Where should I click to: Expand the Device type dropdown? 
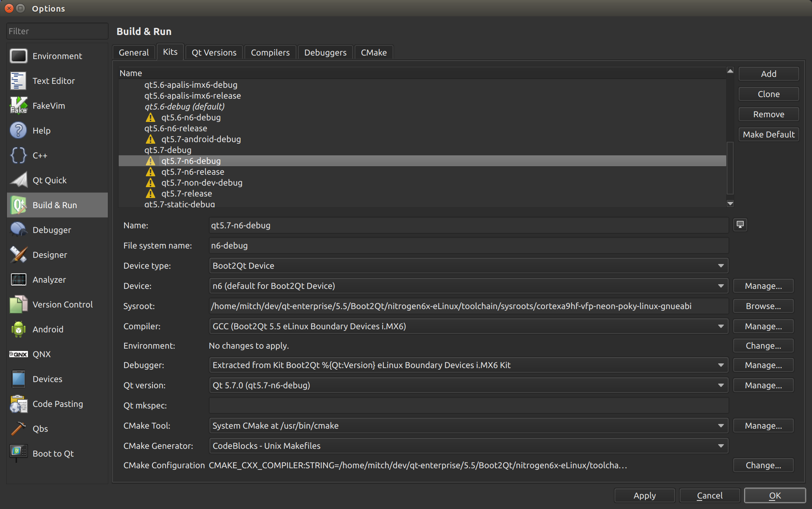pyautogui.click(x=468, y=266)
